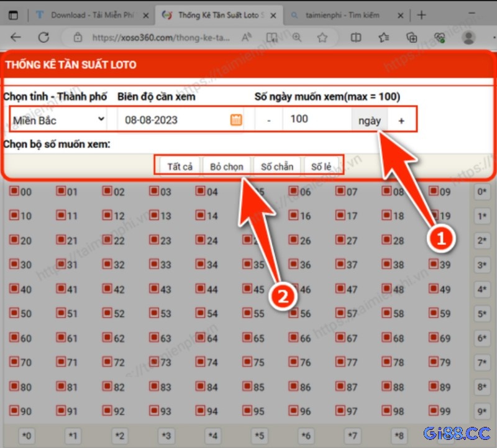This screenshot has height=448, width=497.
Task: Select the *0 column filter button
Action: click(x=27, y=436)
